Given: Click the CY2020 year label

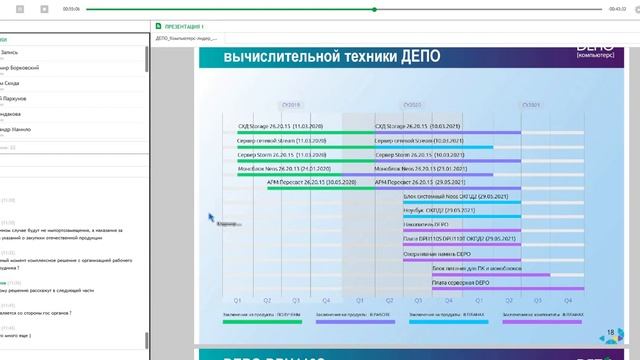Looking at the screenshot, I should (x=412, y=105).
